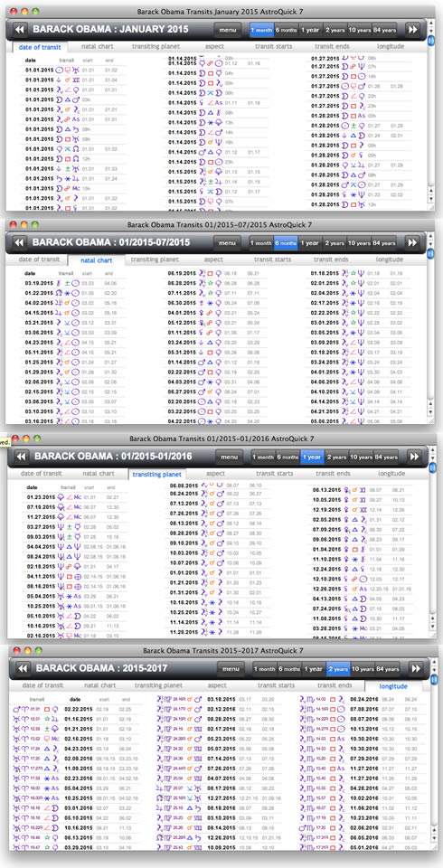Viewport: 443px width, 868px height.
Task: Open date of transit tab, 01/2015-07/2015 window
Action: tap(39, 259)
